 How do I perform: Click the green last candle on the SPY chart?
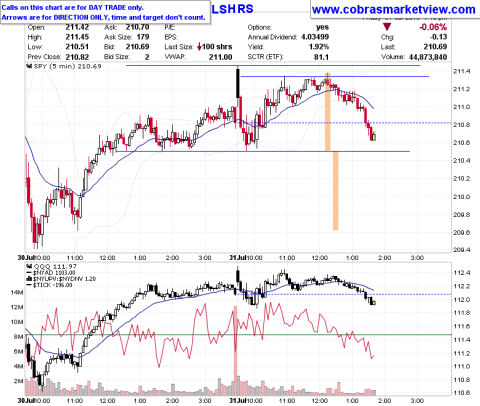point(374,136)
